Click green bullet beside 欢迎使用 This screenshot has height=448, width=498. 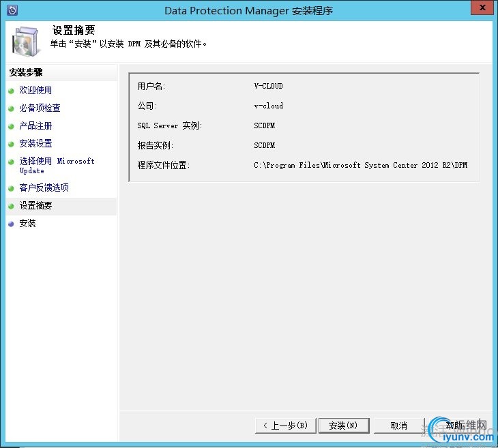[11, 91]
